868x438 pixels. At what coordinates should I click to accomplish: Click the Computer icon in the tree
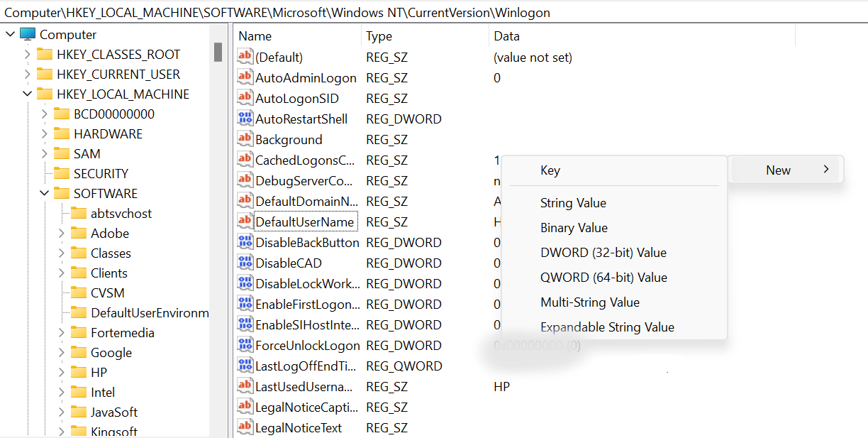click(27, 33)
